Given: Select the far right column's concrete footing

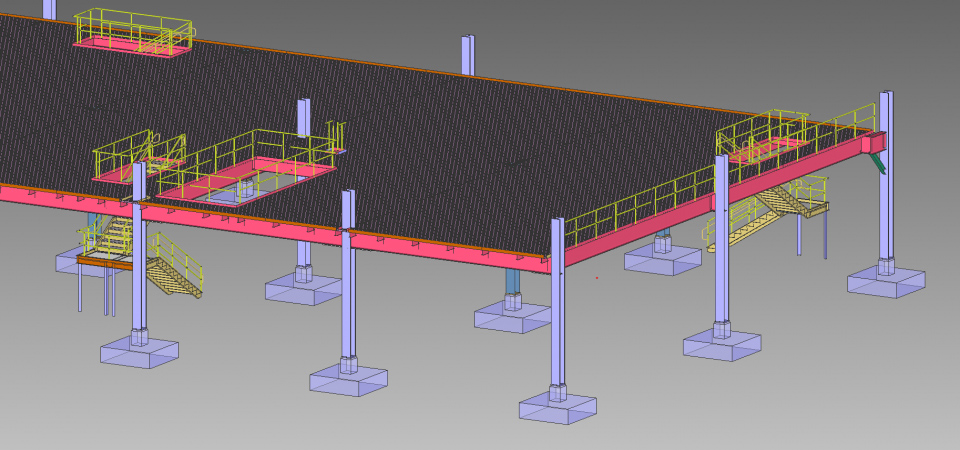Looking at the screenshot, I should pos(886,283).
